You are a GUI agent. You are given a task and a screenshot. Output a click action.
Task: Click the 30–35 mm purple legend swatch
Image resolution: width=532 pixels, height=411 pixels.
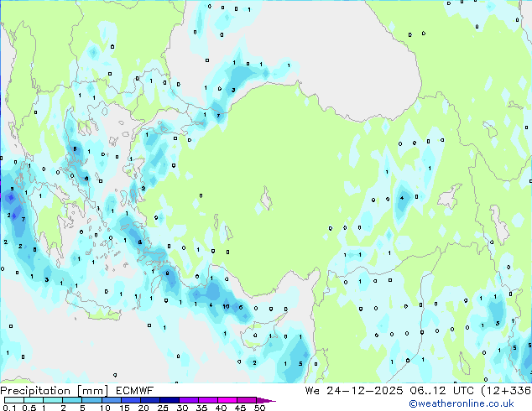[189, 400]
